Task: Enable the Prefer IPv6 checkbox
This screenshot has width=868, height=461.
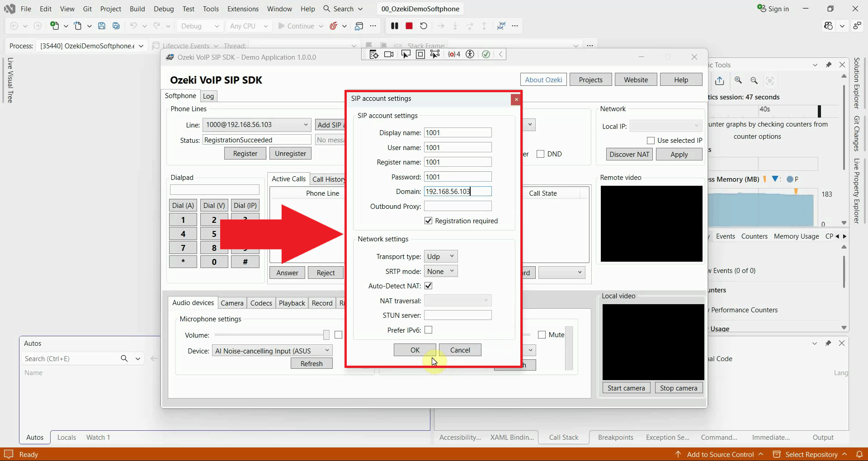Action: click(429, 330)
